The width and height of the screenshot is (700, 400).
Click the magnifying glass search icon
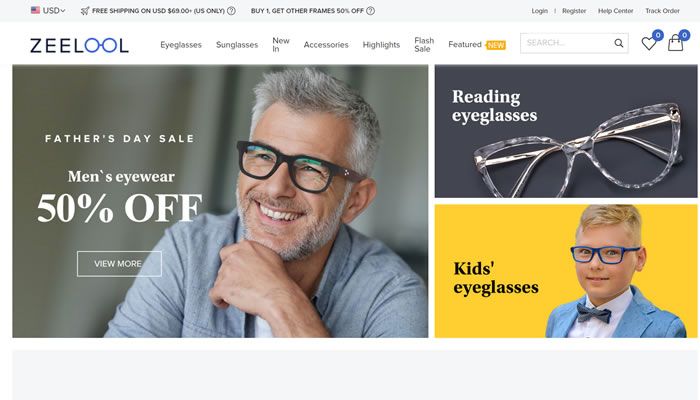(618, 43)
